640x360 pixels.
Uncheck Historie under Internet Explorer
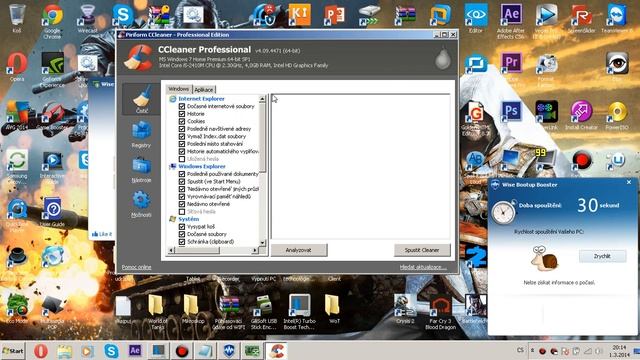(x=182, y=113)
